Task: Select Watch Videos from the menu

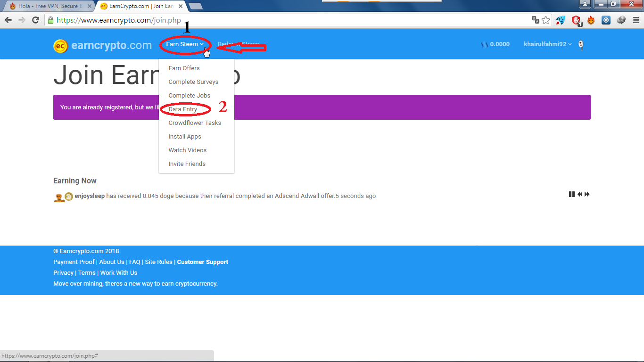Action: [x=188, y=150]
